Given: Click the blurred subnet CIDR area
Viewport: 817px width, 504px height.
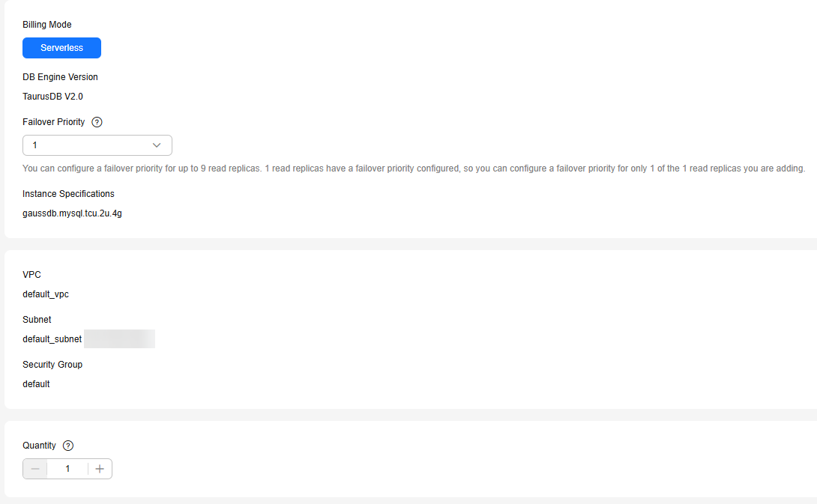Looking at the screenshot, I should point(119,339).
